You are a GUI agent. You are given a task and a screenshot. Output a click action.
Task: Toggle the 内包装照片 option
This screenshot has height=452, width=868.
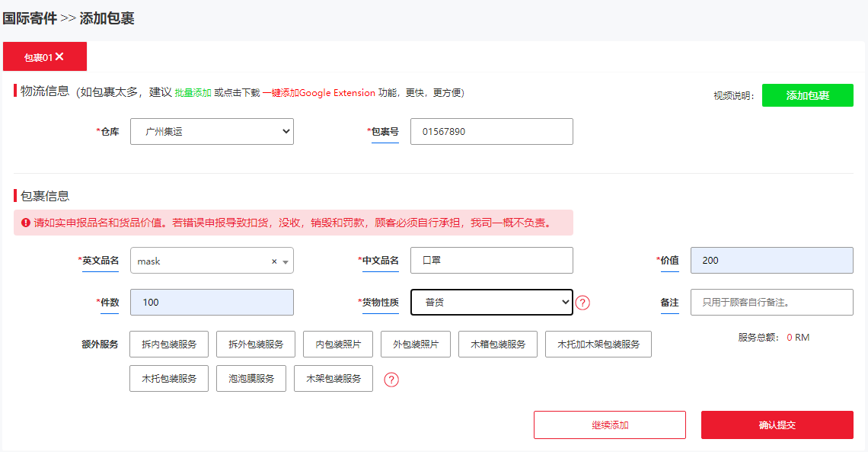pyautogui.click(x=337, y=344)
